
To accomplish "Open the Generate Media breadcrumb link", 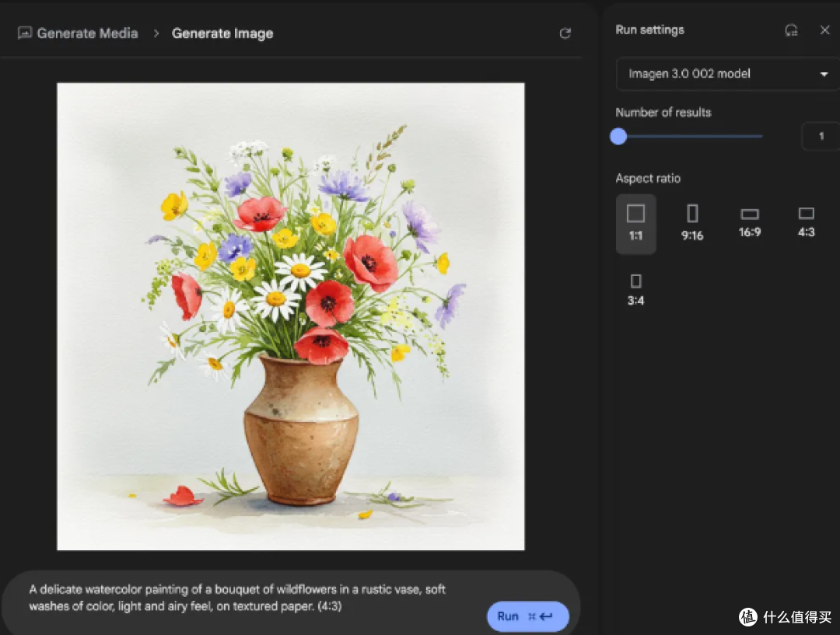I will click(87, 33).
